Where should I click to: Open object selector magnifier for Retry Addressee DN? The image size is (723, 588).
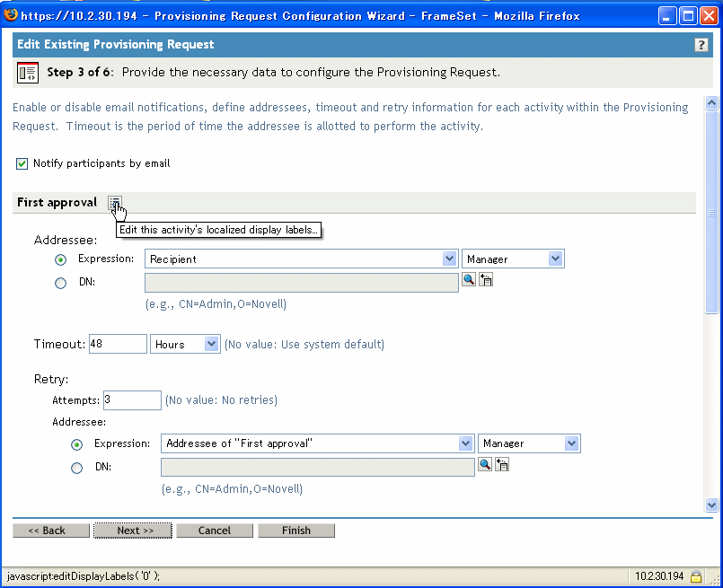485,464
